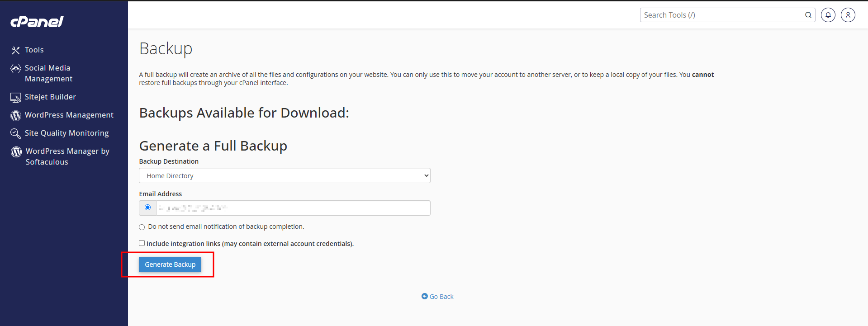Click the Generate a Full Backup heading
Screen dimensions: 868x326
[213, 146]
